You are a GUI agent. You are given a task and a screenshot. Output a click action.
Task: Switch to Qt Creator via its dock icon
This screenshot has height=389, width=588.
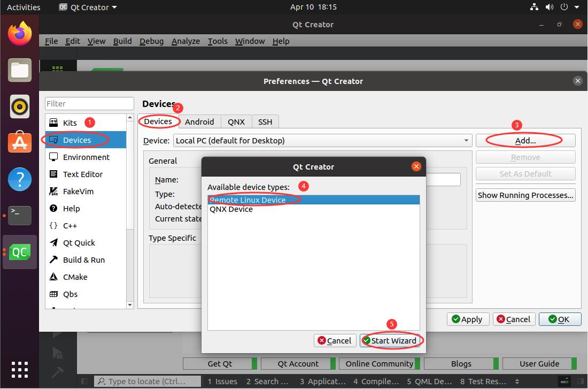(19, 252)
